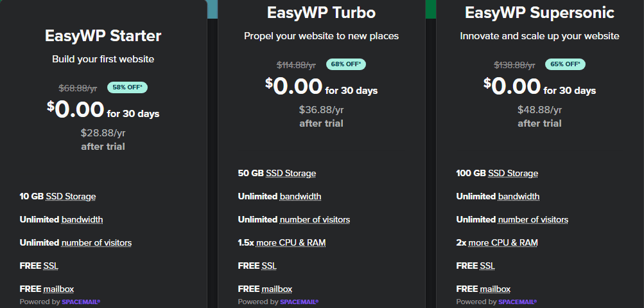The image size is (644, 308).
Task: Click 'Build your first website' tagline
Action: (x=103, y=59)
